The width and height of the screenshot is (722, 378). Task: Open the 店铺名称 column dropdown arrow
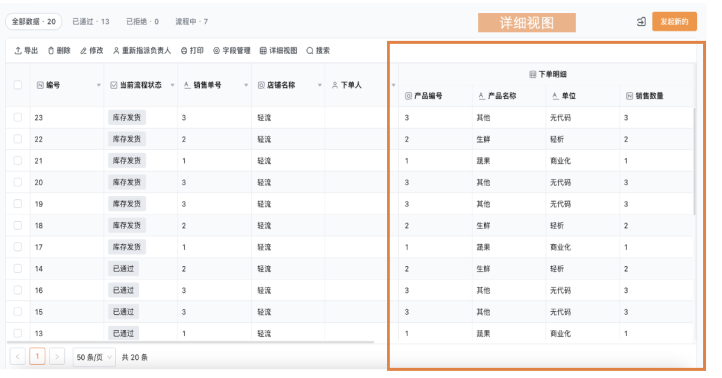coord(320,85)
